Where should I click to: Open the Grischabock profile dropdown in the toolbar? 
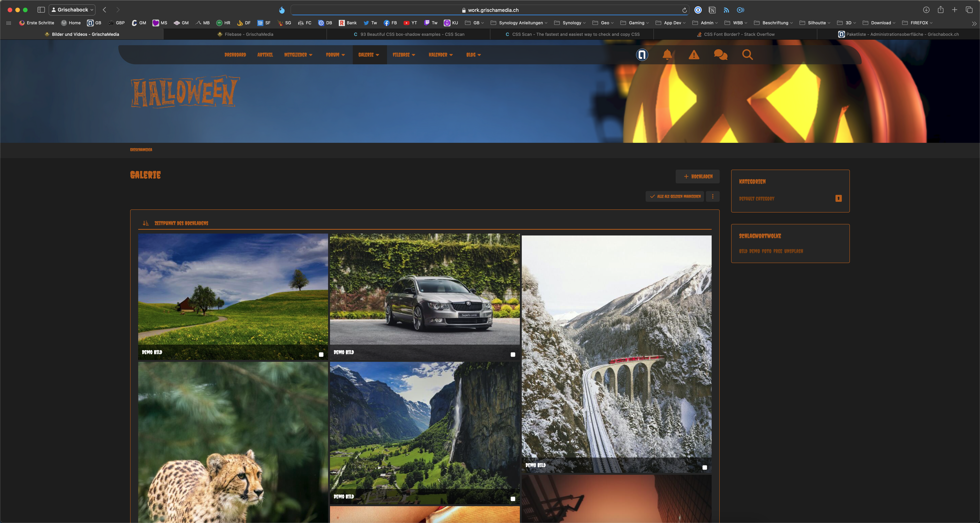72,10
